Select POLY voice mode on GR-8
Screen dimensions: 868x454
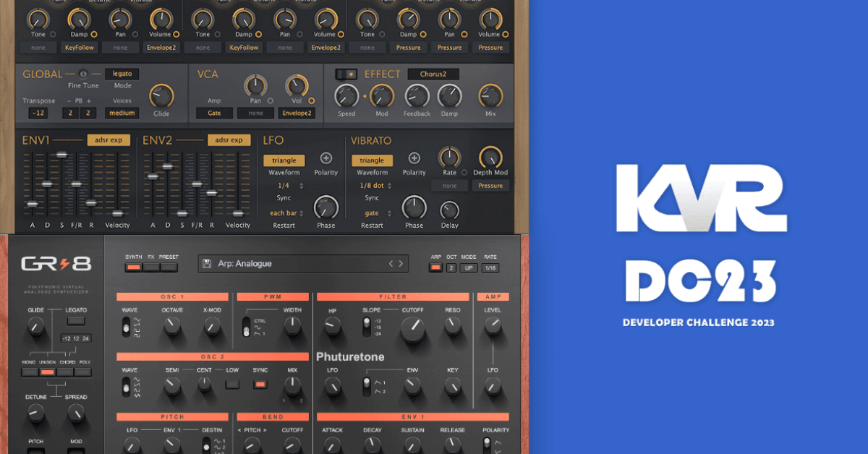pos(82,372)
